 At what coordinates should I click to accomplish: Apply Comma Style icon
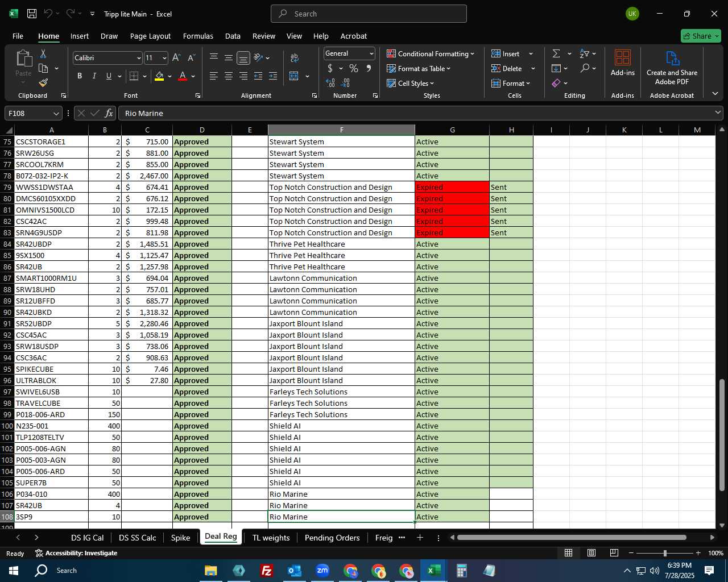(369, 68)
